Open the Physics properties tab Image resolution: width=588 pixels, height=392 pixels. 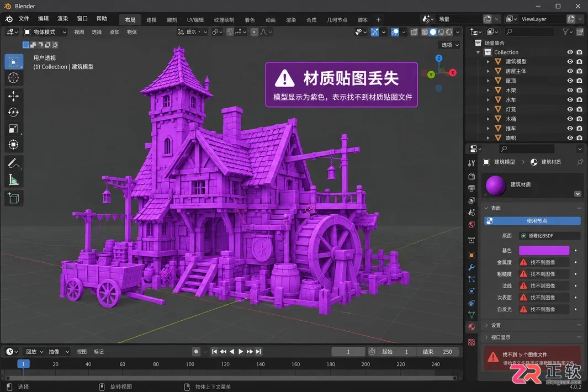tap(472, 291)
